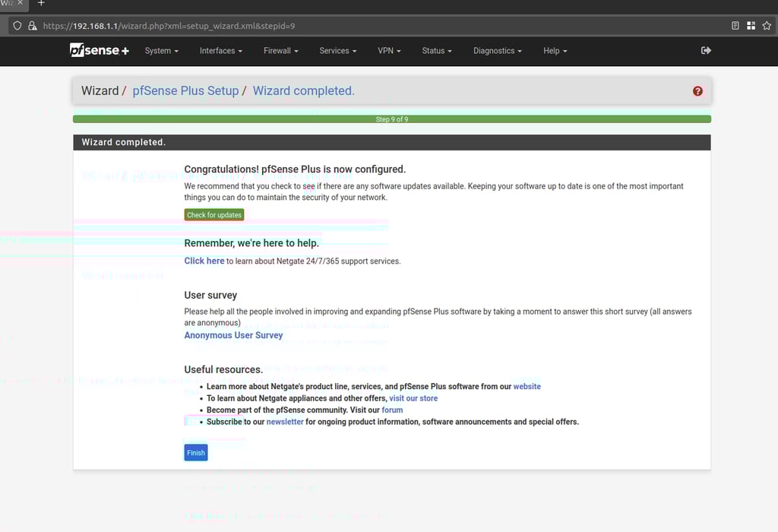This screenshot has height=532, width=778.
Task: Click the Check for updates button
Action: click(214, 215)
